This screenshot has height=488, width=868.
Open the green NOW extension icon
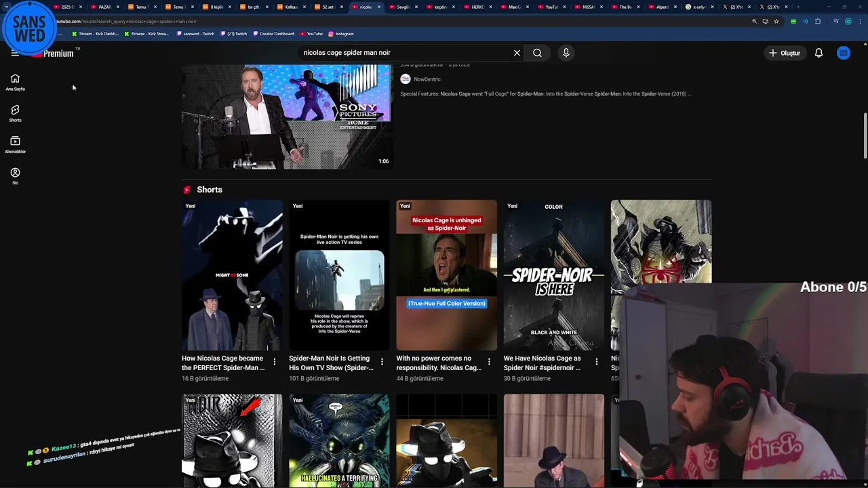coord(793,22)
